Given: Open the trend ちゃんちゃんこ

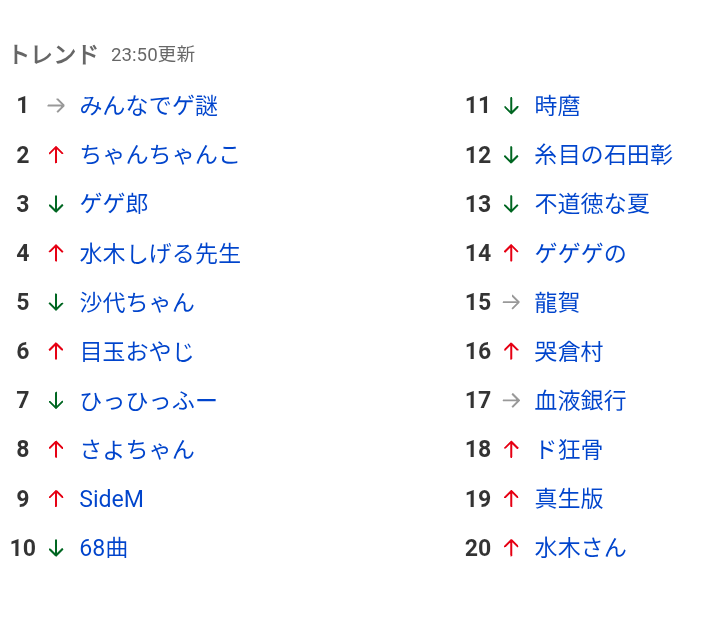Looking at the screenshot, I should (x=160, y=155).
